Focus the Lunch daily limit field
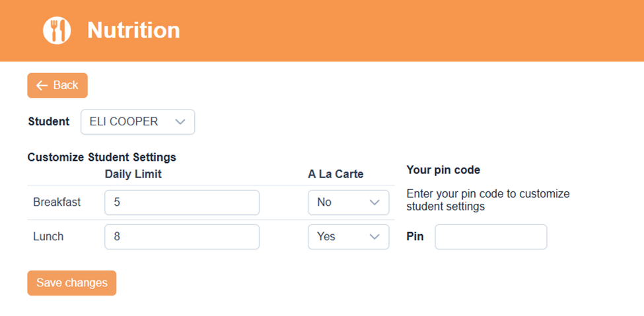Image resolution: width=644 pixels, height=316 pixels. point(182,237)
